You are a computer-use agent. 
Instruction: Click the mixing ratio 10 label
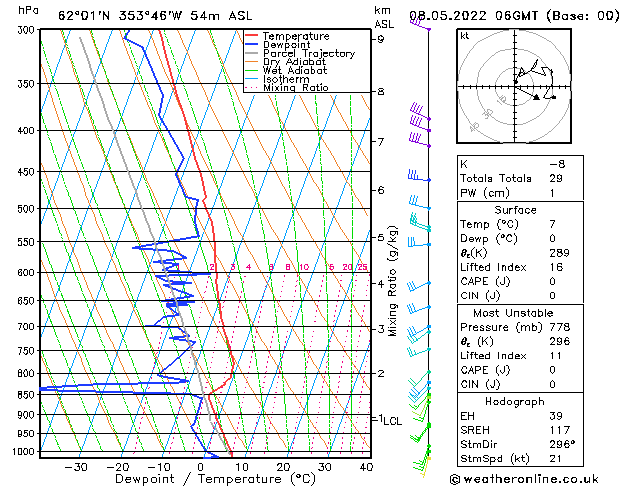pos(304,267)
